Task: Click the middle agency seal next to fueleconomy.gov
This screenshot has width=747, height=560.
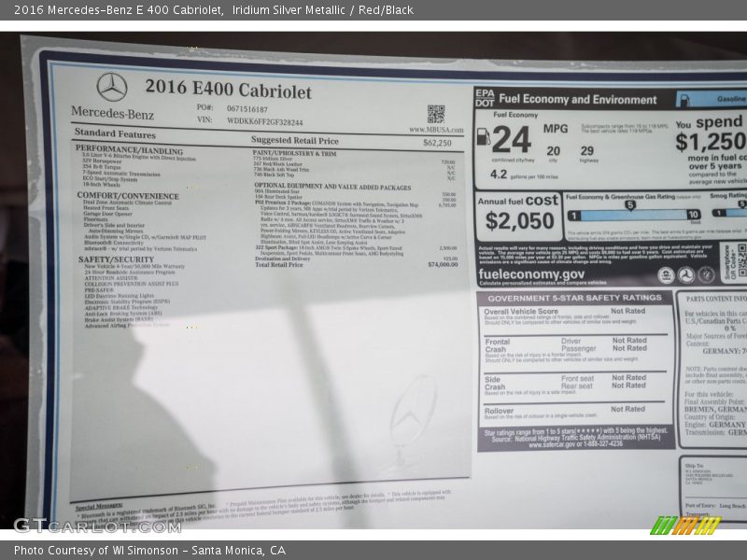Action: (686, 274)
